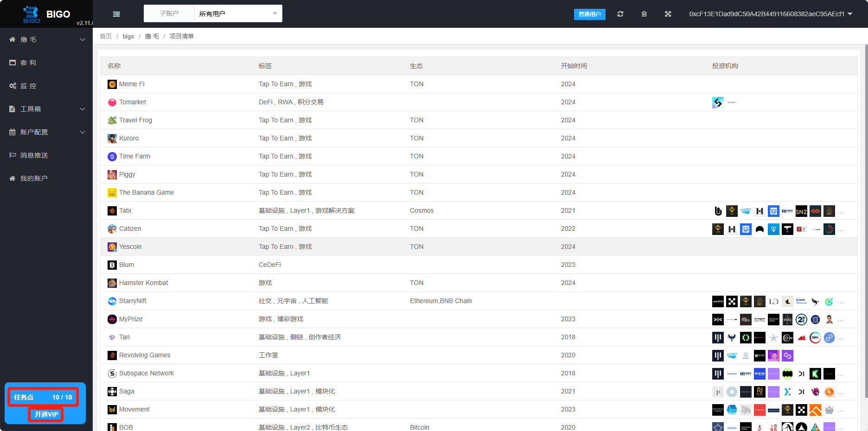
Task: Click the trash icon in top bar
Action: pos(644,14)
